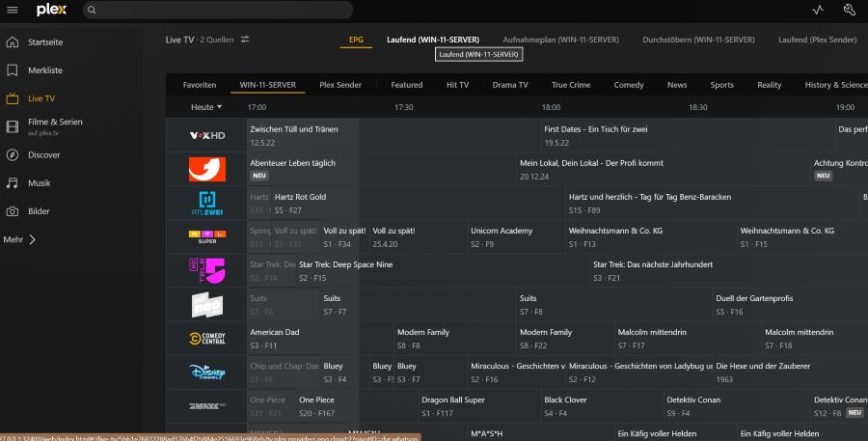Open settings via the wrench icon
The image size is (868, 441).
click(849, 11)
